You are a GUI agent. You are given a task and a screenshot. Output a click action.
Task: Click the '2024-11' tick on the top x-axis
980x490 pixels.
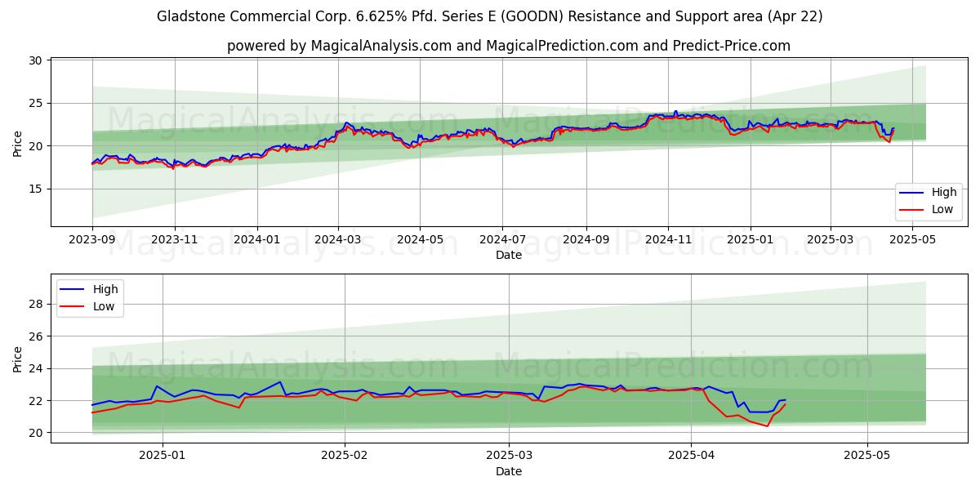pos(668,240)
